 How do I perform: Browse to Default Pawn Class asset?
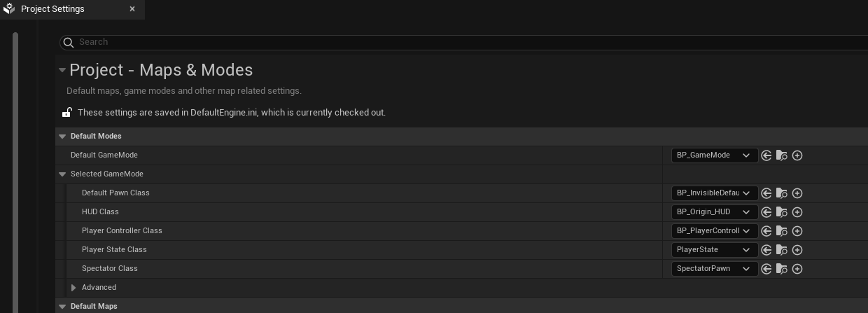782,193
